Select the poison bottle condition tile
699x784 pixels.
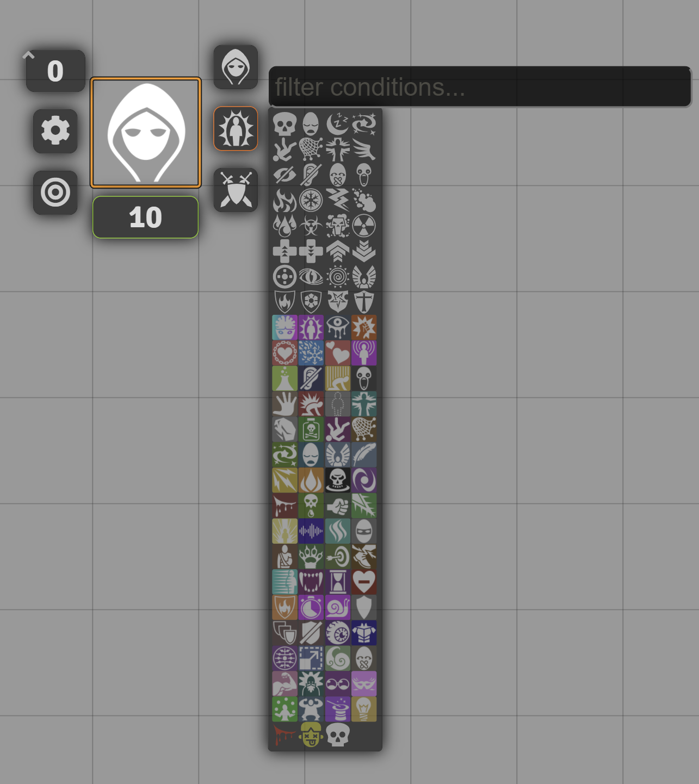(311, 430)
